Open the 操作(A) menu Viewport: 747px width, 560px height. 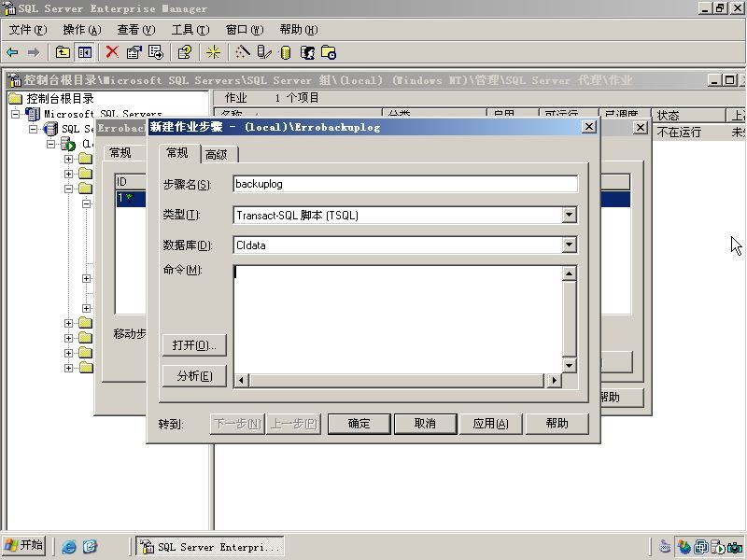[82, 30]
